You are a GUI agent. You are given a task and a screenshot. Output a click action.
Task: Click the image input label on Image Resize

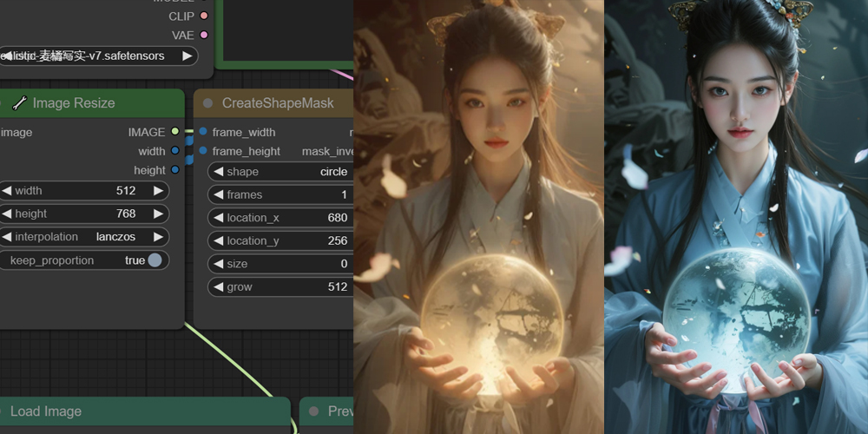16,132
